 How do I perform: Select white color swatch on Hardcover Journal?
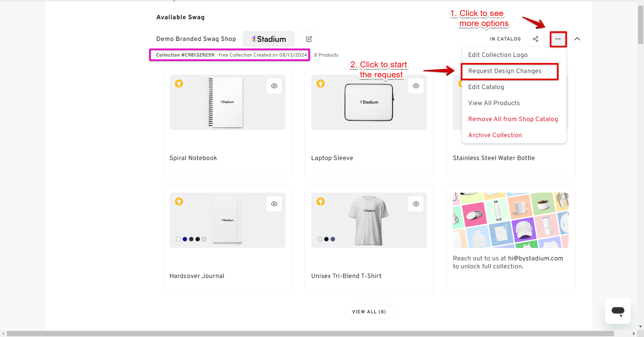[178, 239]
